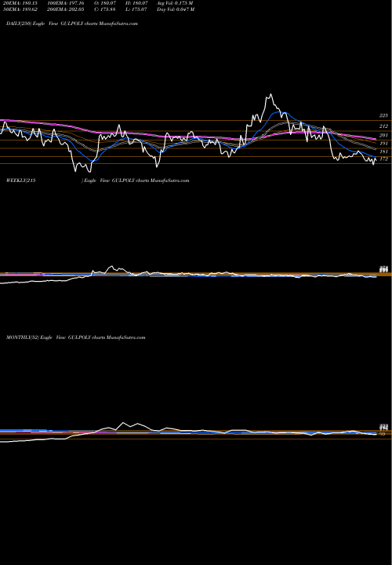Click the 225 price axis label
Viewport: 392px width, 565px height.
(383, 115)
